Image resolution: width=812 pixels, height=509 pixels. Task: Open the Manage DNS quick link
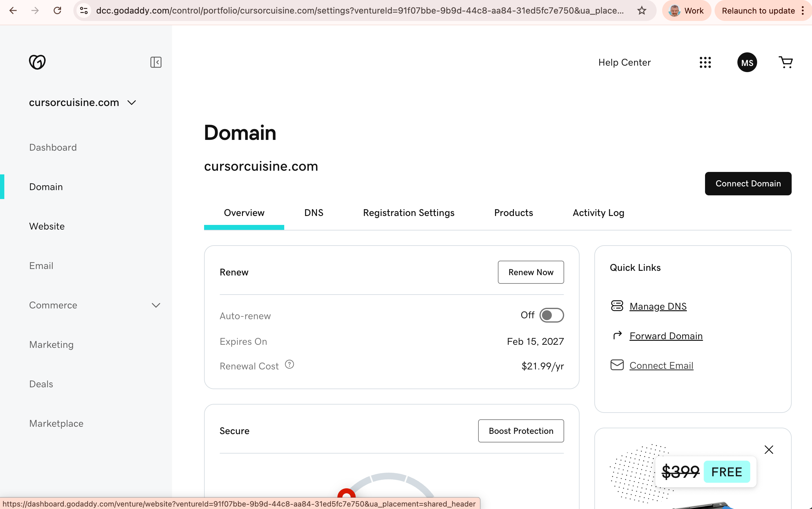(658, 306)
